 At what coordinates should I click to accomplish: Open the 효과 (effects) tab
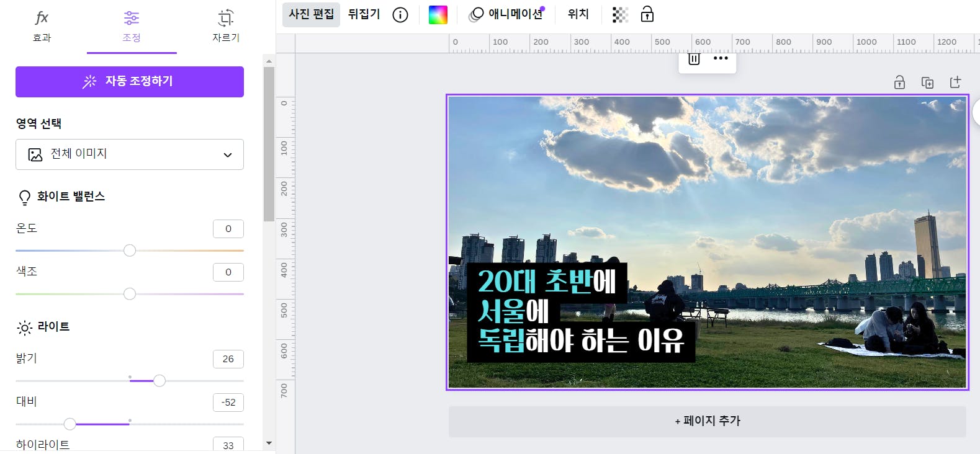tap(42, 26)
